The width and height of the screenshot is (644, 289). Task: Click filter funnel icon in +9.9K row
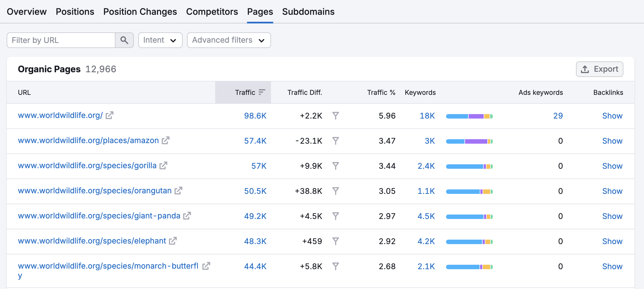pyautogui.click(x=336, y=166)
